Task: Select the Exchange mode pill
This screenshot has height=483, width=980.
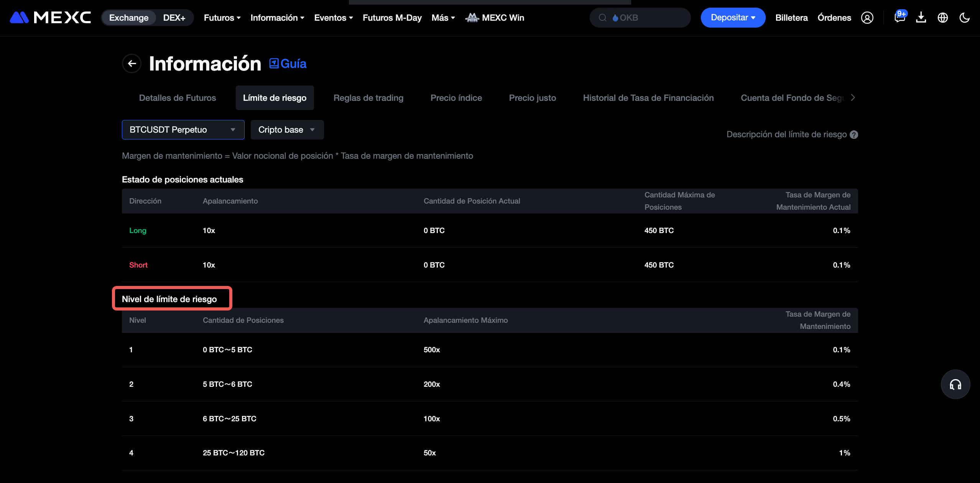Action: [129, 18]
